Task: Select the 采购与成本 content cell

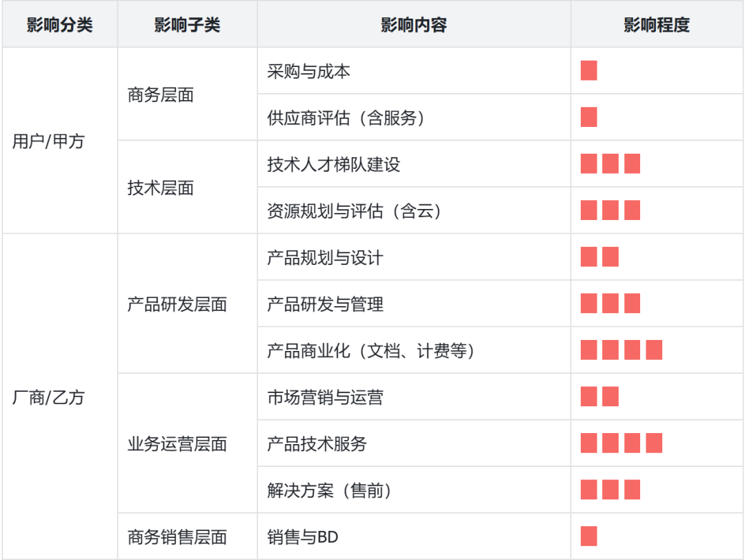Action: 308,72
